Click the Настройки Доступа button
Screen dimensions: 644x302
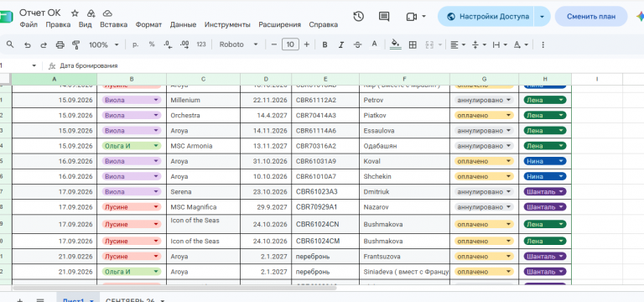coord(488,17)
